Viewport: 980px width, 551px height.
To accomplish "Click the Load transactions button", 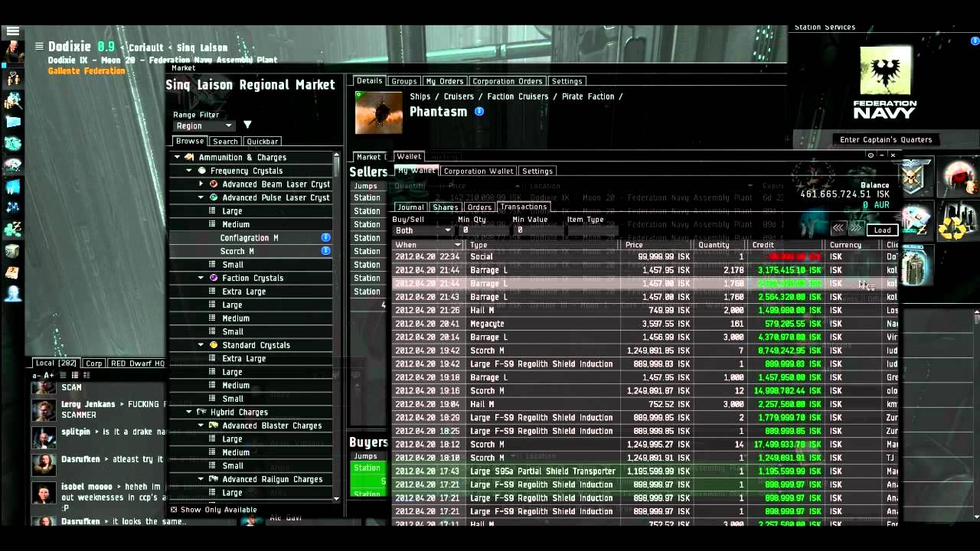I will [x=882, y=230].
